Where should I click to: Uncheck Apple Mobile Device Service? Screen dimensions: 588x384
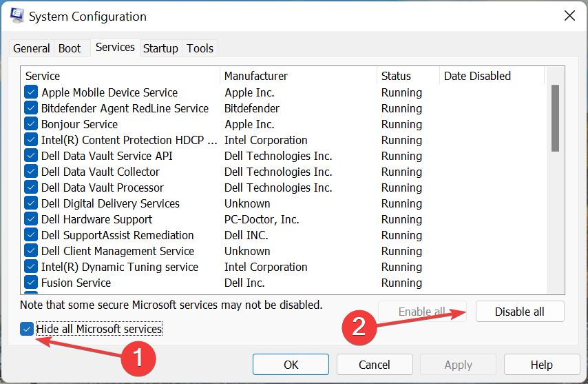click(31, 92)
